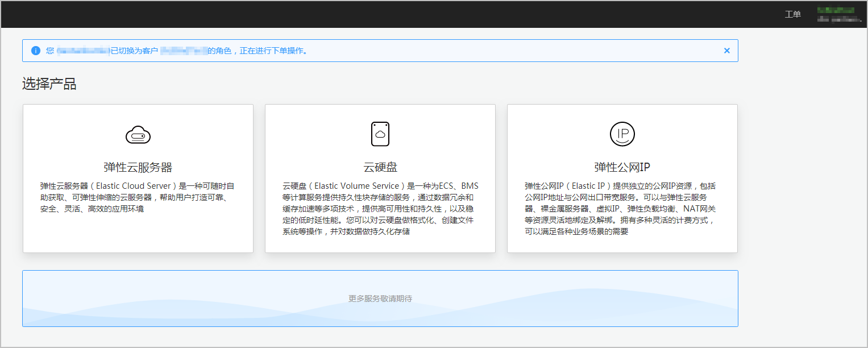This screenshot has height=348, width=868.
Task: Select the 云硬盘 product title
Action: 380,167
